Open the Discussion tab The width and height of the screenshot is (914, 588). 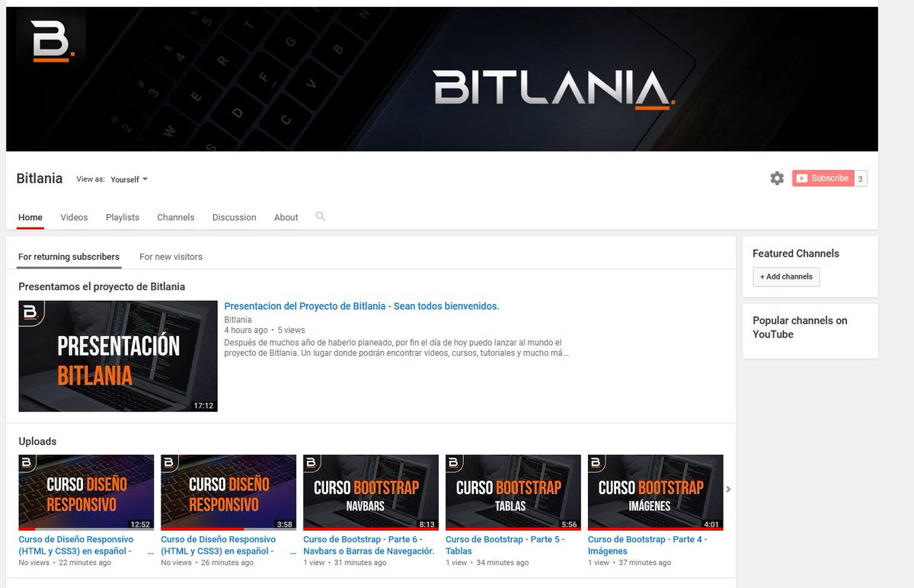[234, 217]
